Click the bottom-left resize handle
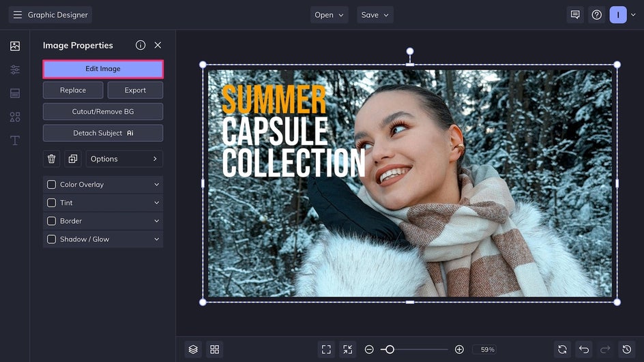The width and height of the screenshot is (644, 362). [203, 302]
